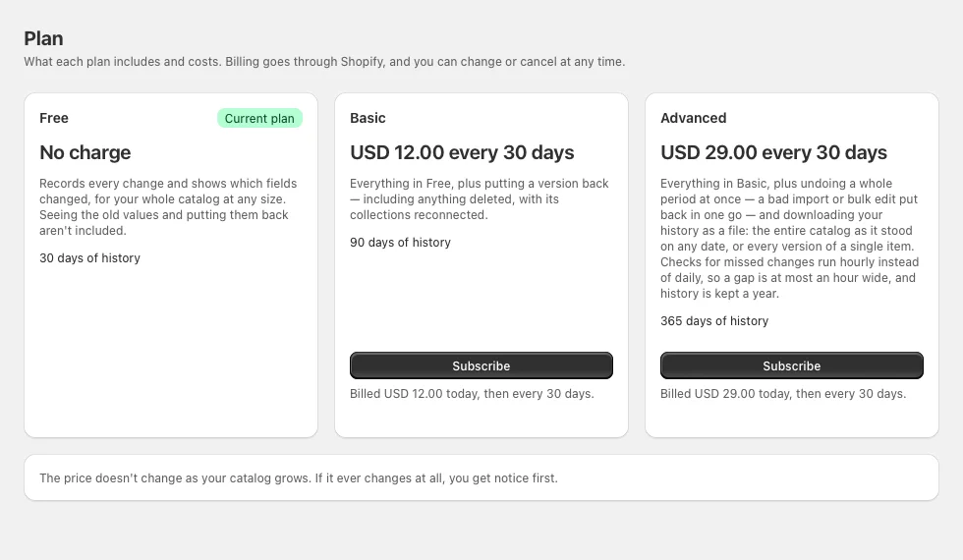Click the Basic plan description paragraph

point(480,198)
